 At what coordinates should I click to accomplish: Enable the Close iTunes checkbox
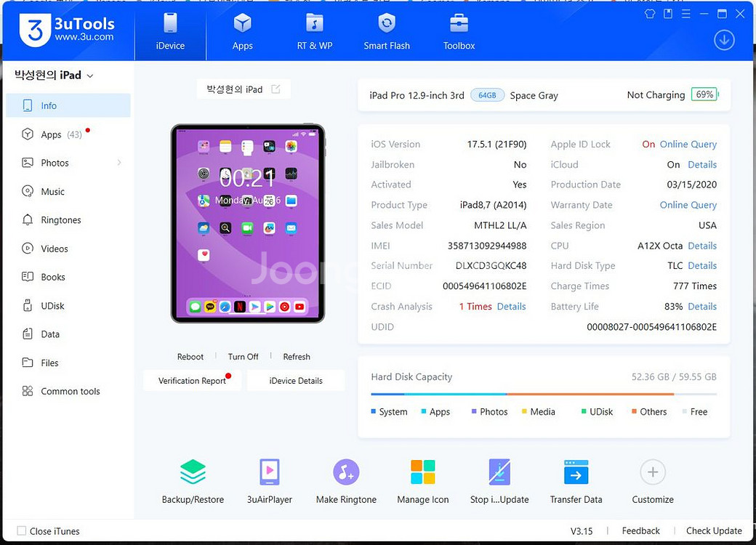(x=22, y=531)
